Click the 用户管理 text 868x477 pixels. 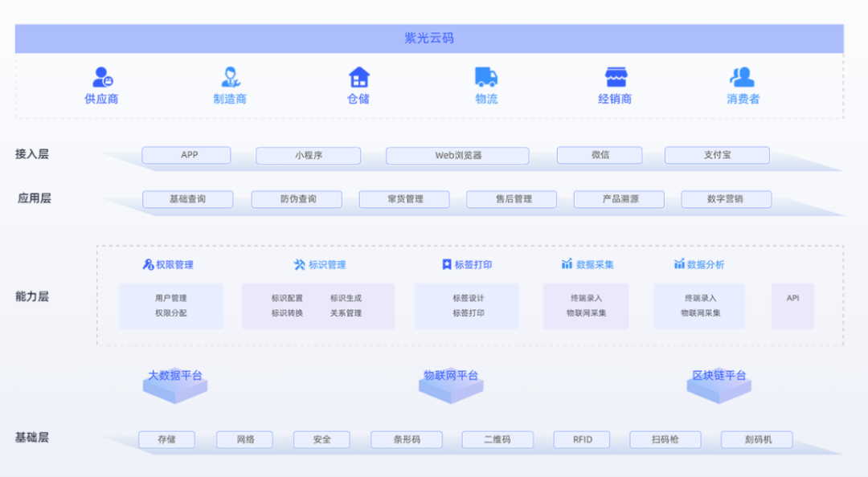tap(170, 298)
